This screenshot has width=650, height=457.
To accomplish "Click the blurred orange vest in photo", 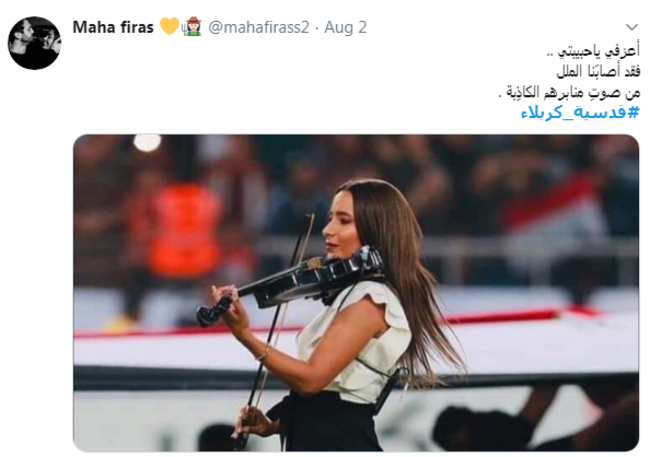I will pyautogui.click(x=187, y=230).
